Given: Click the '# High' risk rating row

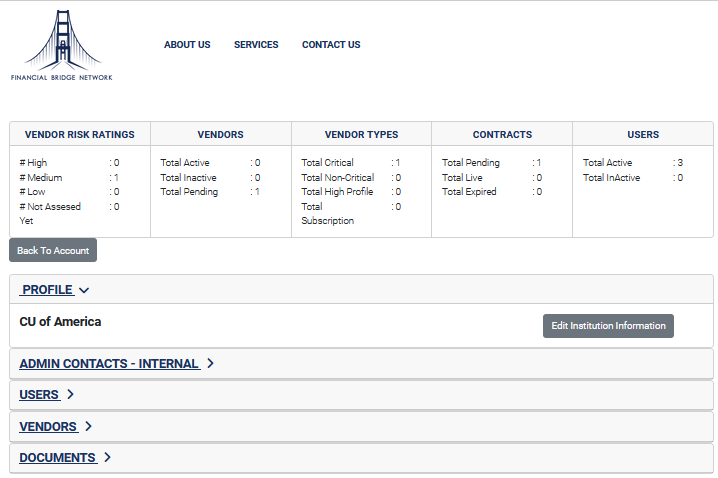Looking at the screenshot, I should 70,163.
